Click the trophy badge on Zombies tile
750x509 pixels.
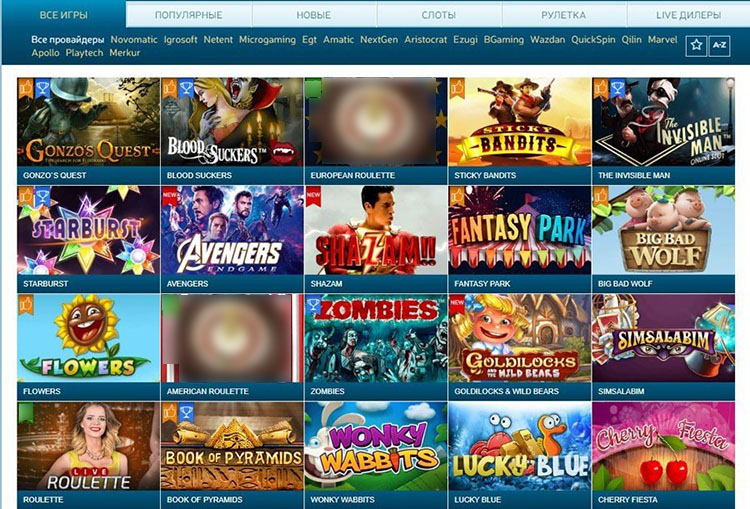[313, 304]
